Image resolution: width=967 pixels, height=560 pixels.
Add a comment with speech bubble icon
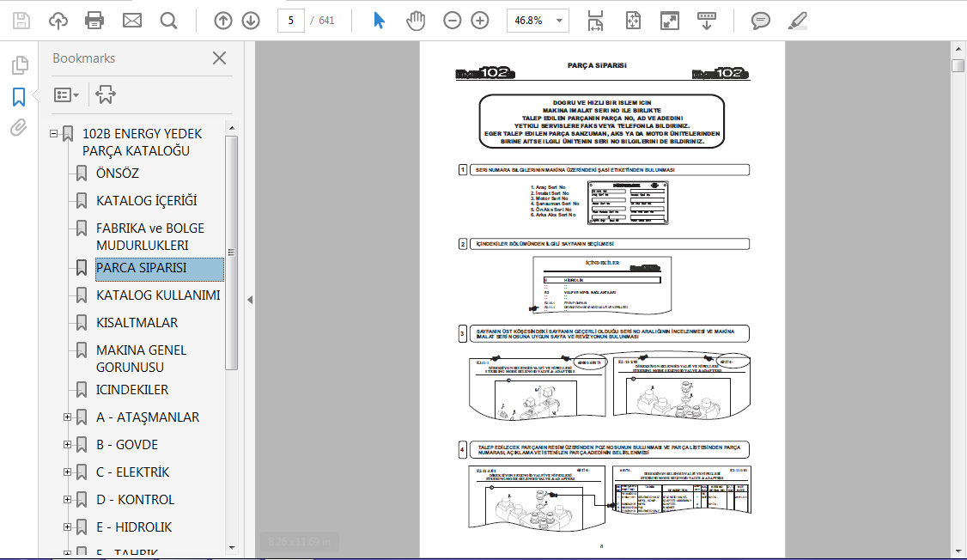tap(760, 21)
